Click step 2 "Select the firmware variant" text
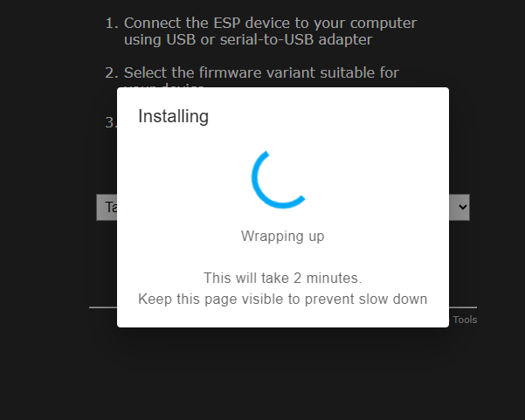This screenshot has height=420, width=525. (261, 72)
